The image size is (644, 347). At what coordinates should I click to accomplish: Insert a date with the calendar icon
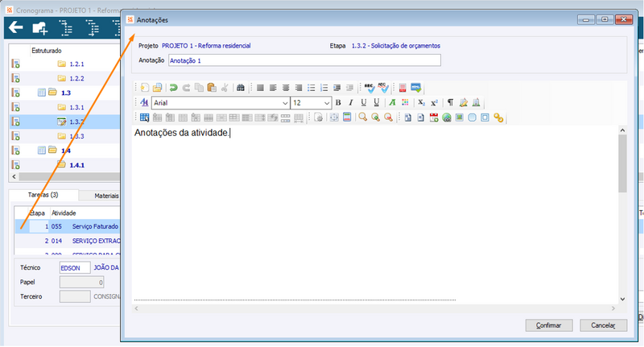click(x=434, y=118)
